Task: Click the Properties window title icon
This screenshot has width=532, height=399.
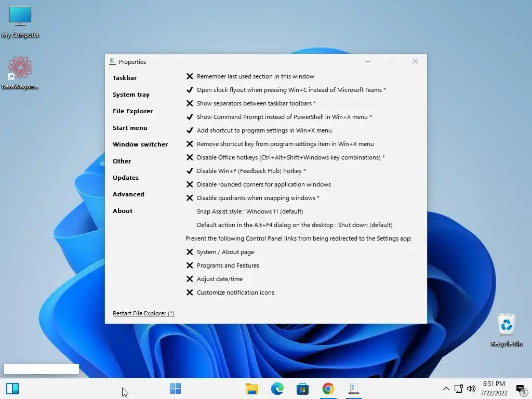Action: pos(113,61)
